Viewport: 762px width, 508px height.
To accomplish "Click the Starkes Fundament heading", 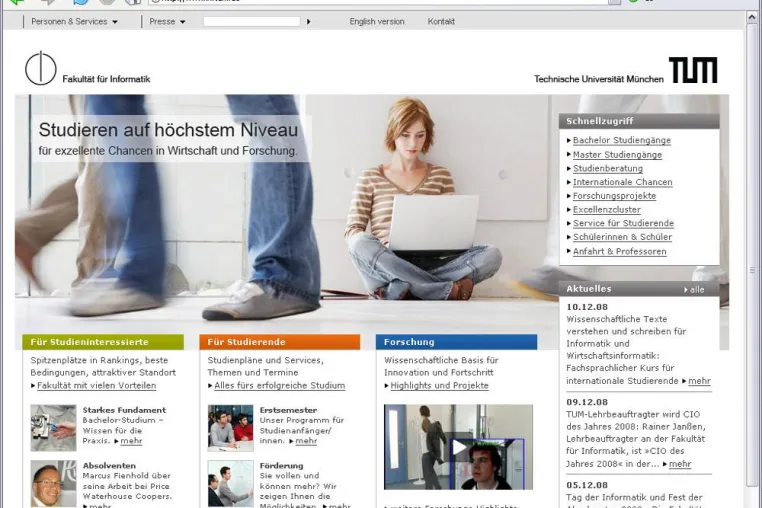I will (124, 410).
